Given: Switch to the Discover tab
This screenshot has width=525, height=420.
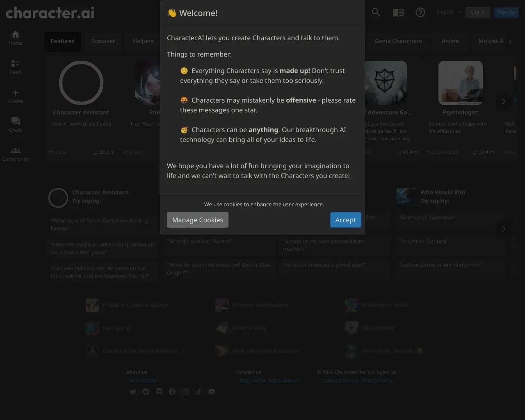Looking at the screenshot, I should coord(103,41).
